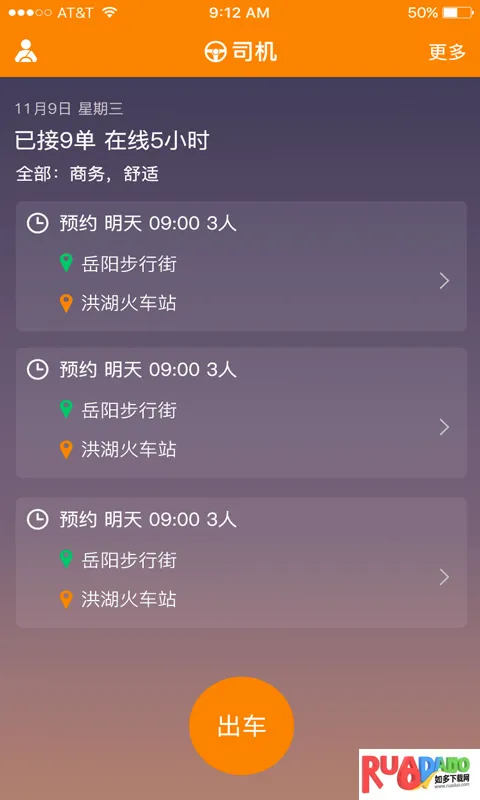Image resolution: width=480 pixels, height=800 pixels.
Task: Tap green pickup pin on first order
Action: pyautogui.click(x=66, y=263)
